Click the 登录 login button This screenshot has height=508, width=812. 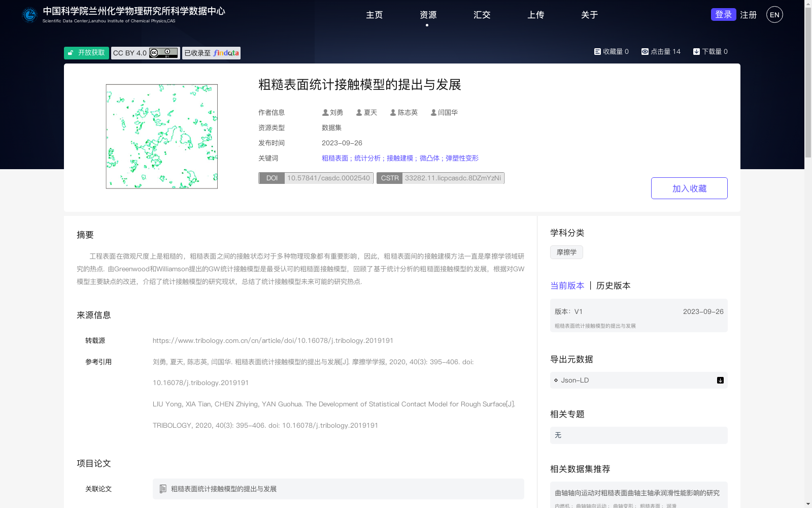[x=724, y=14]
